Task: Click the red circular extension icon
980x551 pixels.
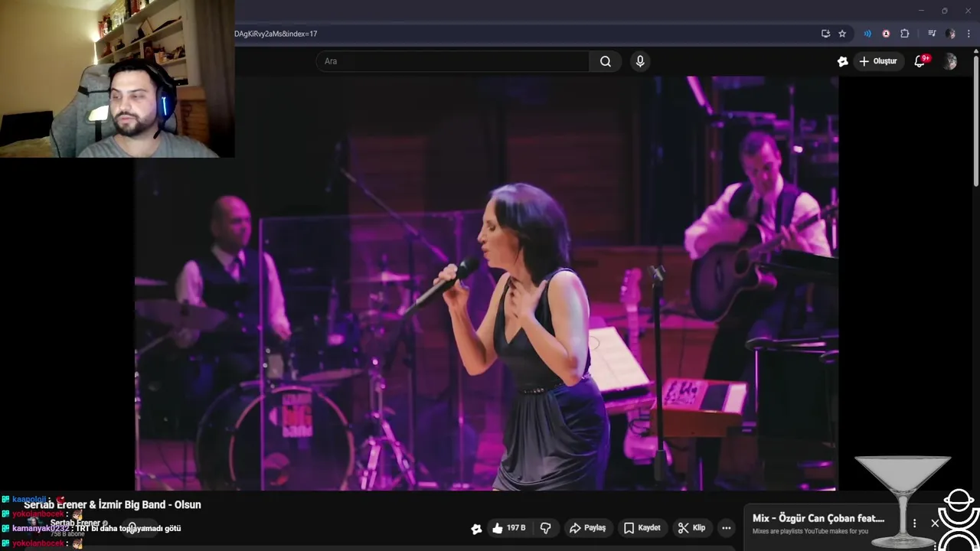Action: pos(886,34)
